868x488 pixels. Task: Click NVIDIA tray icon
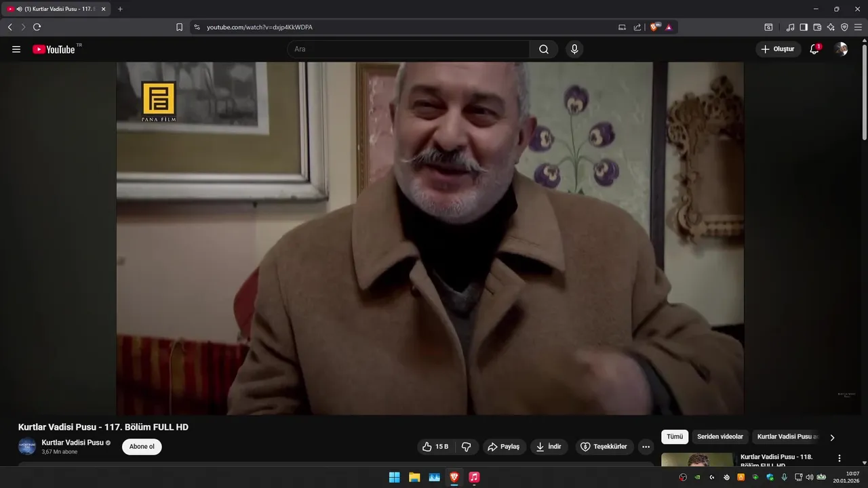click(697, 477)
